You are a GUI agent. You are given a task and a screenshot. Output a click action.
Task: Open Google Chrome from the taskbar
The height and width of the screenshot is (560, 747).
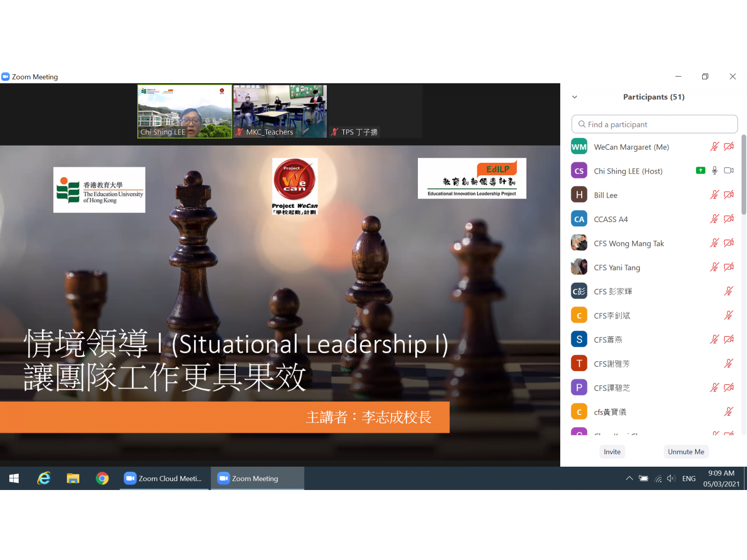click(x=102, y=478)
